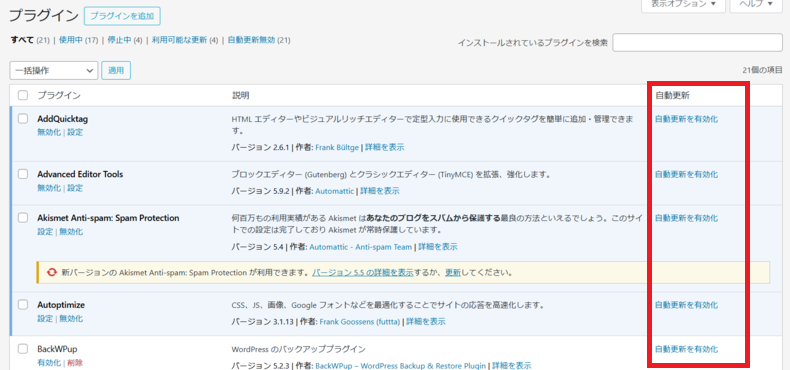Click the 自動更新 column header
Image resolution: width=790 pixels, height=370 pixels.
point(672,95)
